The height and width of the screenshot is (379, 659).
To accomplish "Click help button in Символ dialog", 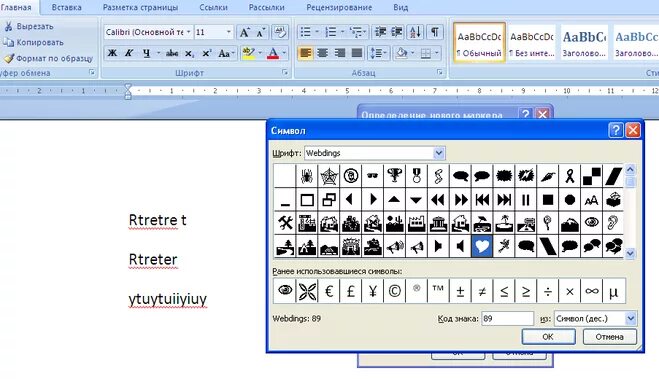I will [x=615, y=130].
